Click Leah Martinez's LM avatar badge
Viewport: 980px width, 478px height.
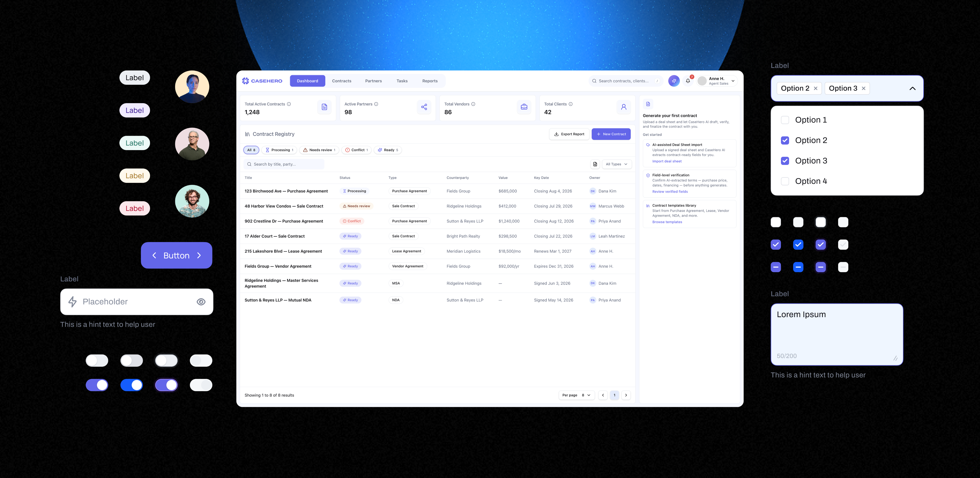(x=593, y=236)
